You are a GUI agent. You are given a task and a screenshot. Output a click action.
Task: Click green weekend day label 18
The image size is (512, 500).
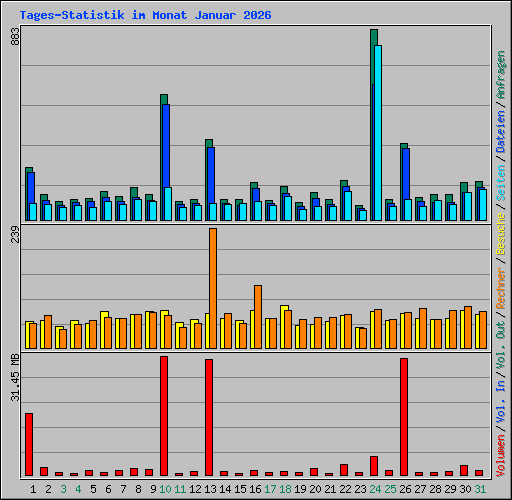pyautogui.click(x=285, y=489)
